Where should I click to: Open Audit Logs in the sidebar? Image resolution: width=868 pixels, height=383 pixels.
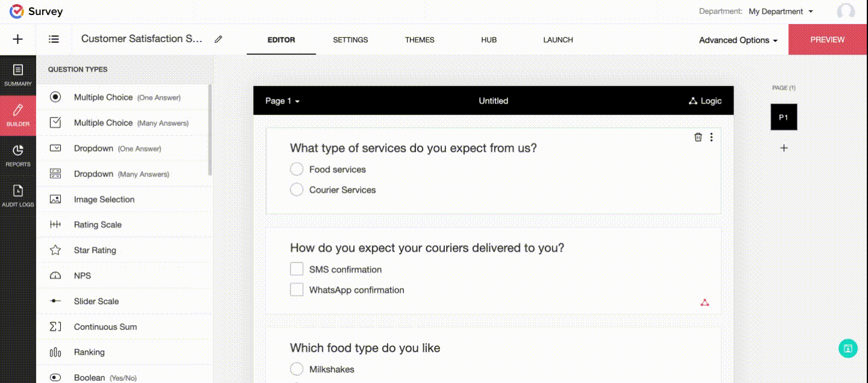tap(18, 195)
